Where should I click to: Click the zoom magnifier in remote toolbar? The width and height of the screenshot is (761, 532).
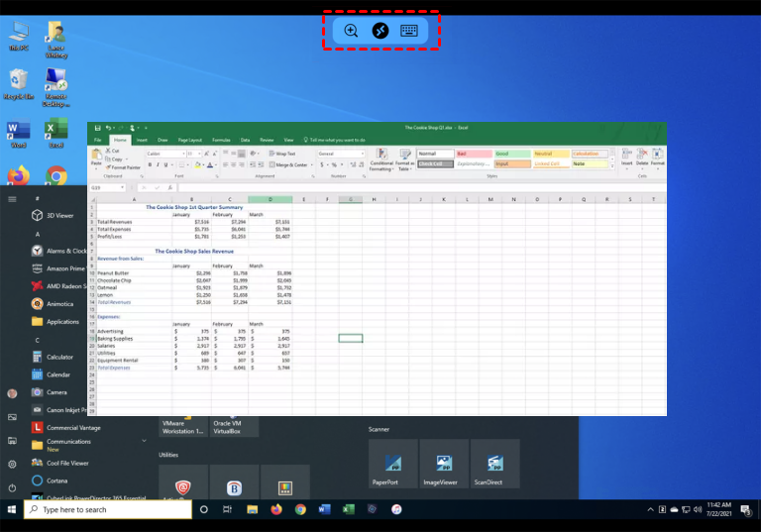351,31
